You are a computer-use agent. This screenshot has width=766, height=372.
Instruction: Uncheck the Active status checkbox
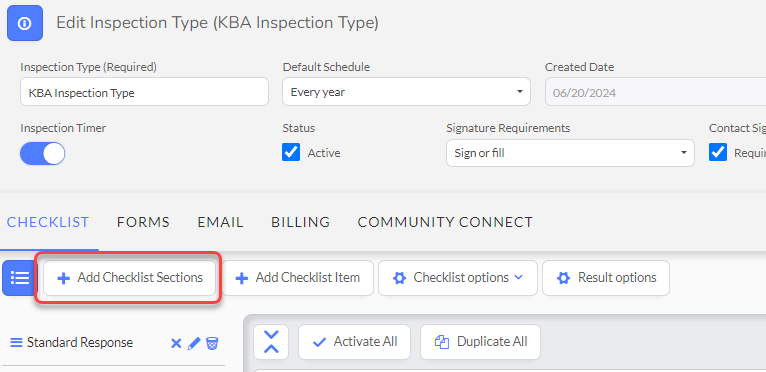coord(291,153)
